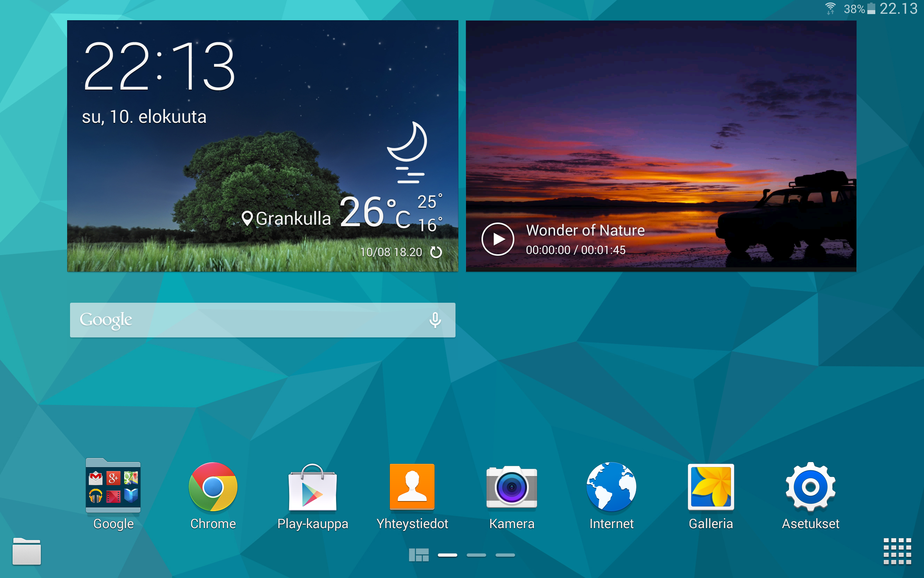This screenshot has height=578, width=924.
Task: Tap the Wi-Fi status icon
Action: tap(831, 8)
